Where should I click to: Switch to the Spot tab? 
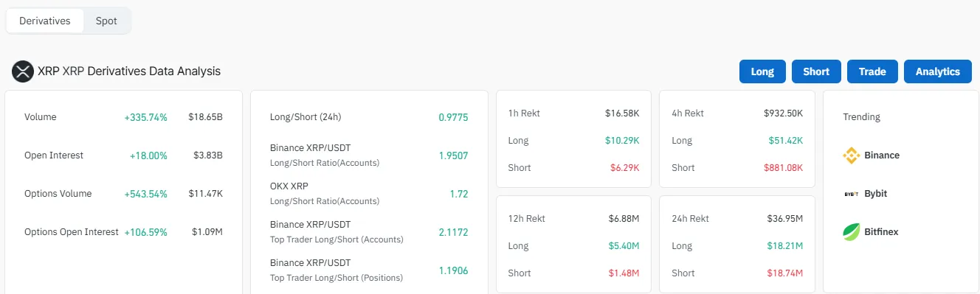(106, 21)
